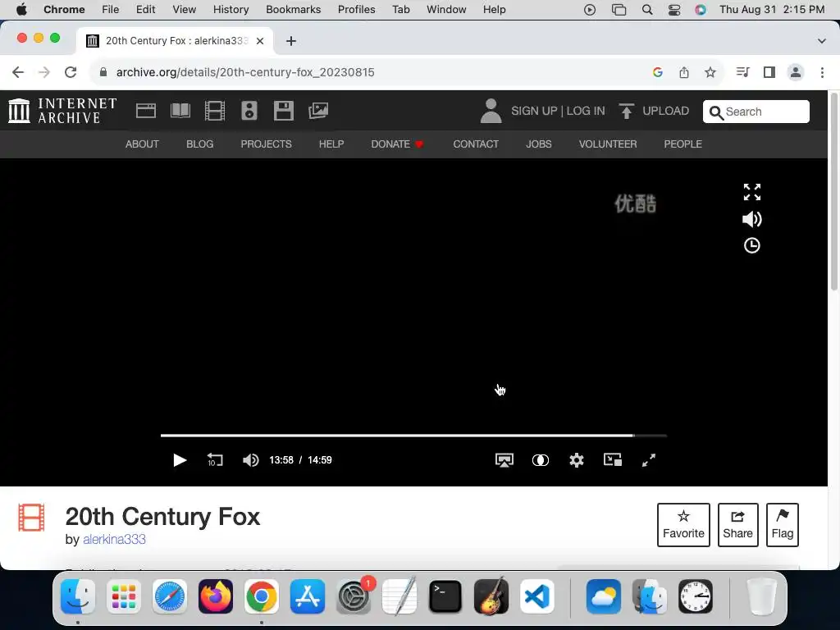Expand the tab search chevron
840x630 pixels.
click(x=821, y=41)
